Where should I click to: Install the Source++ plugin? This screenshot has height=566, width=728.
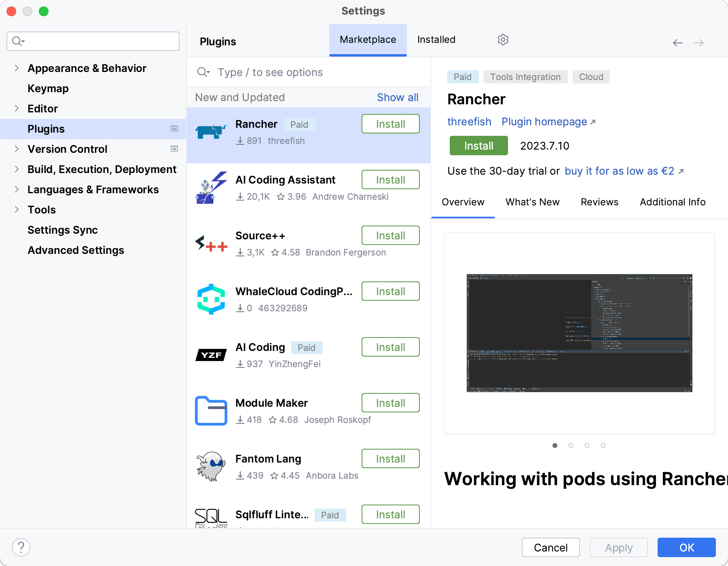pos(391,236)
